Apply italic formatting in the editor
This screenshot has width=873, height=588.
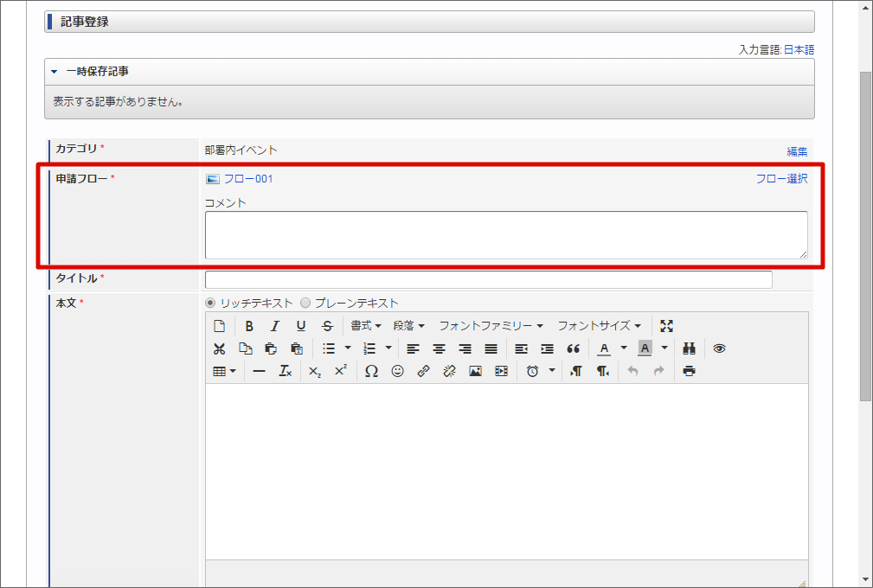point(275,326)
